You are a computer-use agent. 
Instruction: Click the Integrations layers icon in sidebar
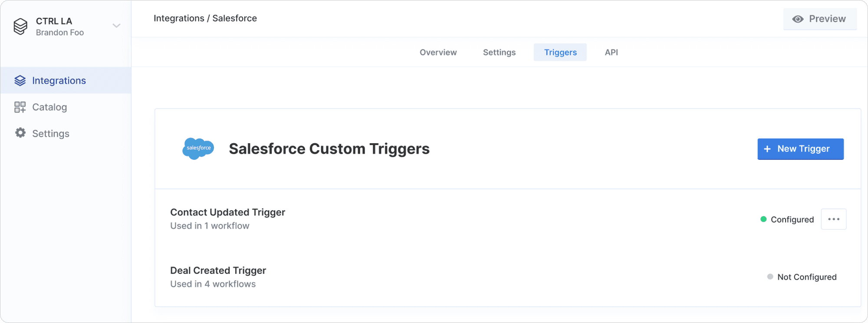[20, 81]
